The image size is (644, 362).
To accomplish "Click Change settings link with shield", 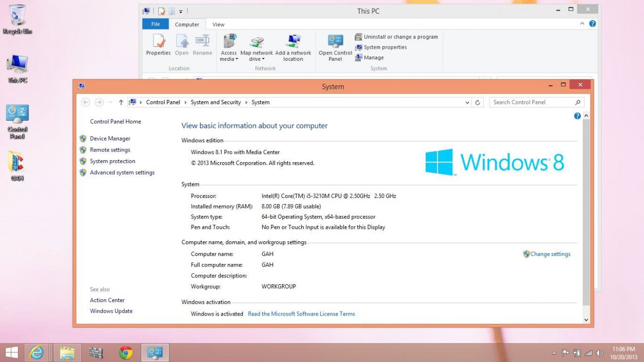I will pyautogui.click(x=546, y=254).
